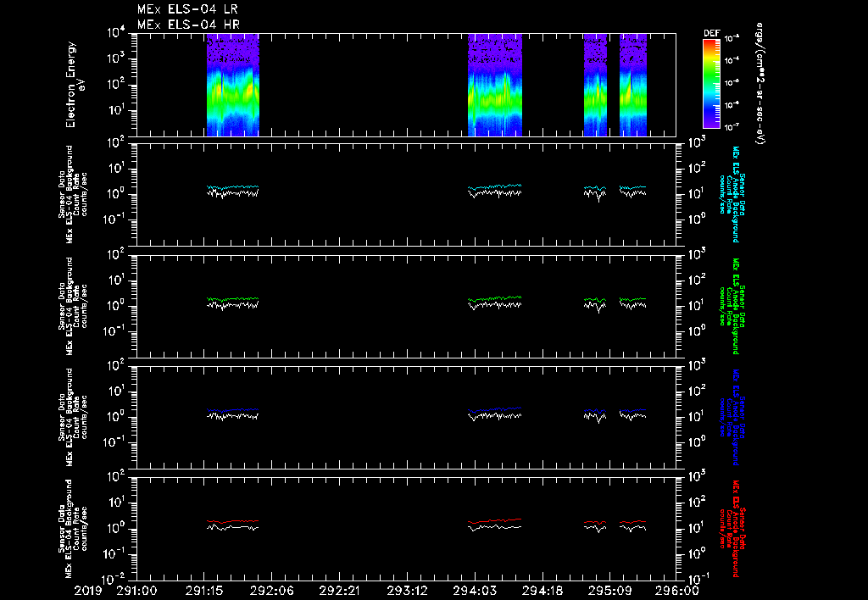The width and height of the screenshot is (868, 600).
Task: Select the 'ergs/(cm**2-sr-sec-eV)' units label
Action: click(x=760, y=84)
